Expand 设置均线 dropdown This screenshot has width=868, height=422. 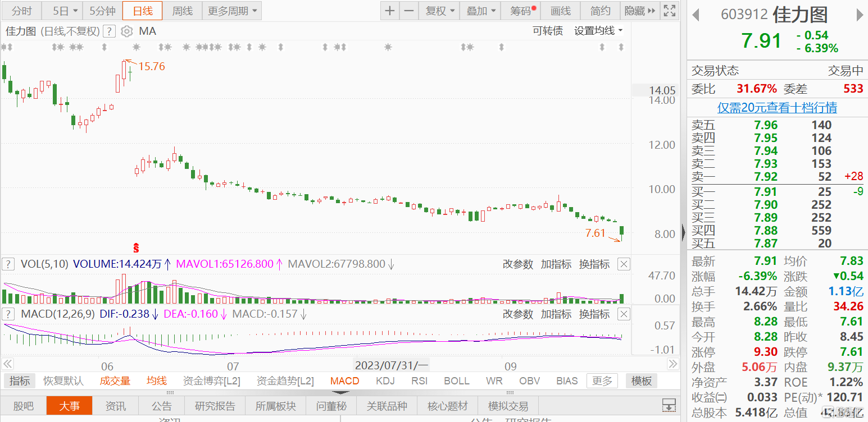click(598, 31)
